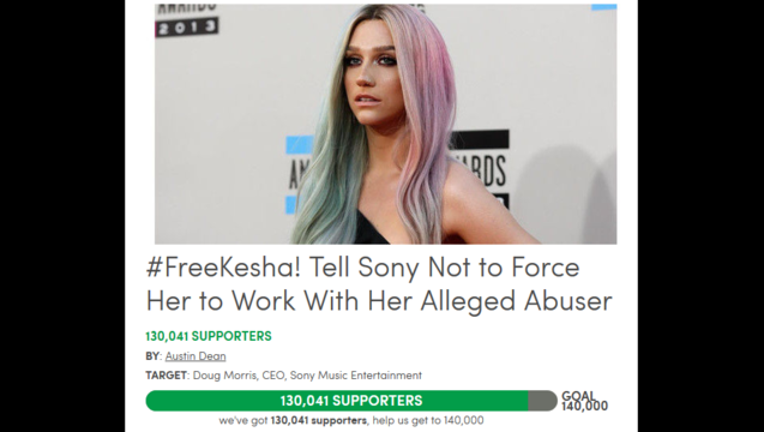
Task: Click the blue corner marker atop photo
Action: coord(604,7)
